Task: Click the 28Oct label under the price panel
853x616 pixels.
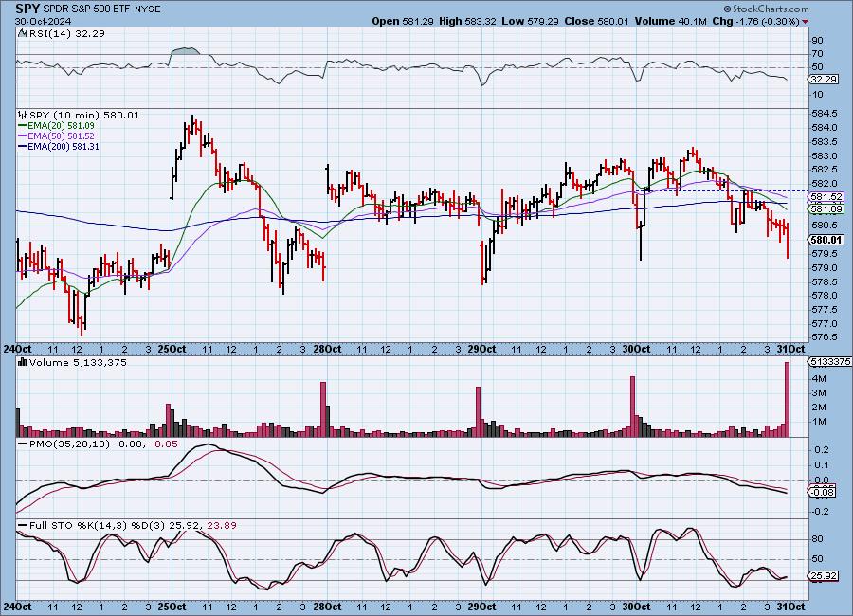Action: [x=327, y=349]
